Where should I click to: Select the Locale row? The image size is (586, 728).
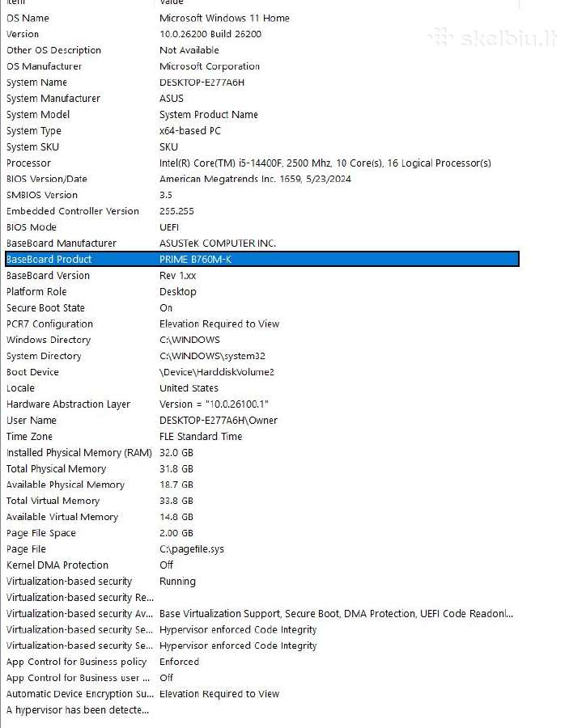coord(262,388)
